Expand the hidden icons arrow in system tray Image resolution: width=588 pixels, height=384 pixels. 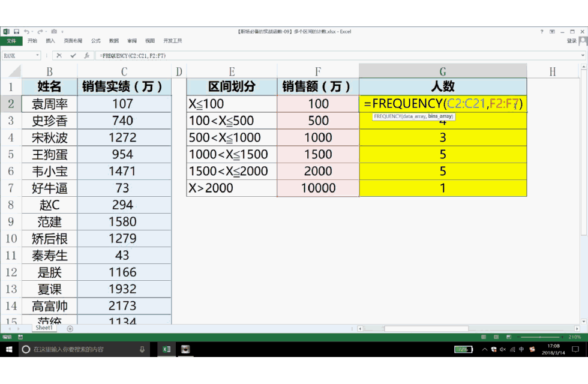click(x=484, y=349)
